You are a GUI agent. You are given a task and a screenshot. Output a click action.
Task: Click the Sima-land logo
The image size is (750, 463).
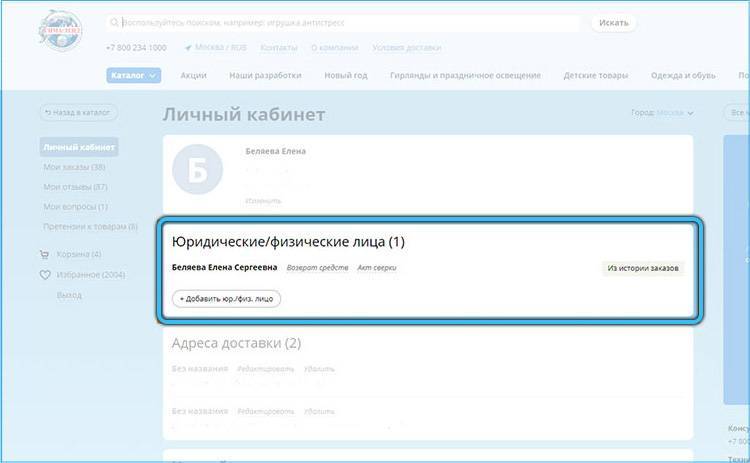point(60,30)
